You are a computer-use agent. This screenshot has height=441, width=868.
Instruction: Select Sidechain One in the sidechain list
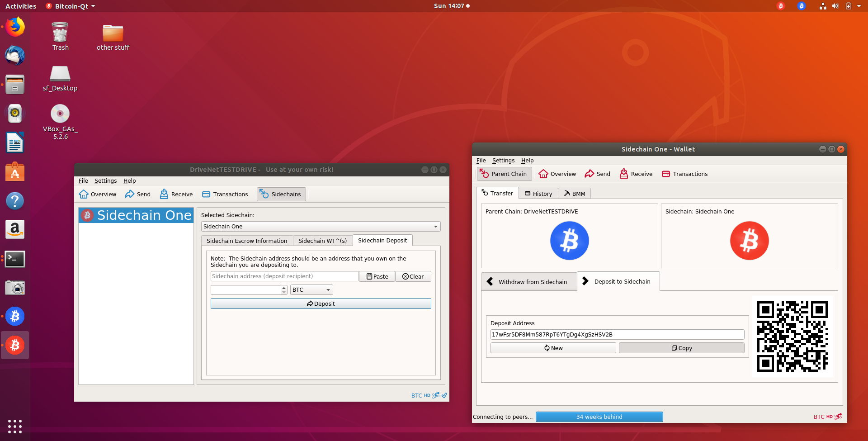pos(136,215)
